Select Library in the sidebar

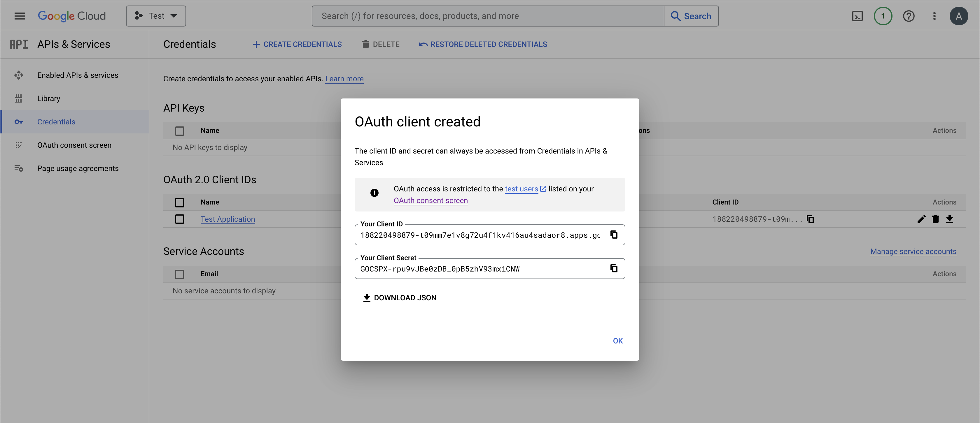tap(49, 98)
